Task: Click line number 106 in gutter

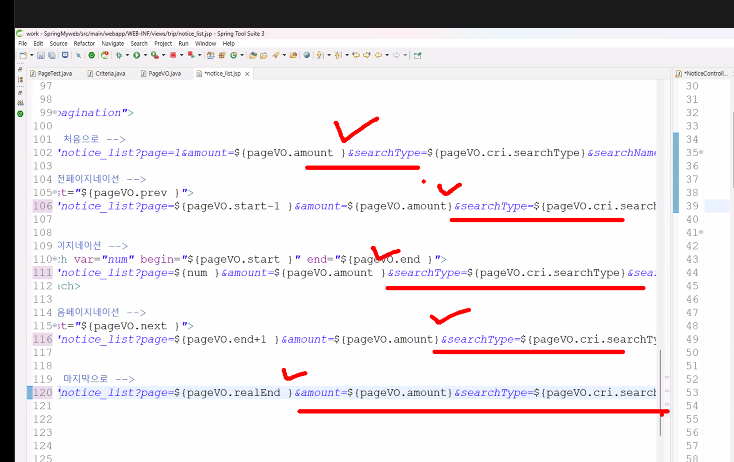Action: 43,206
